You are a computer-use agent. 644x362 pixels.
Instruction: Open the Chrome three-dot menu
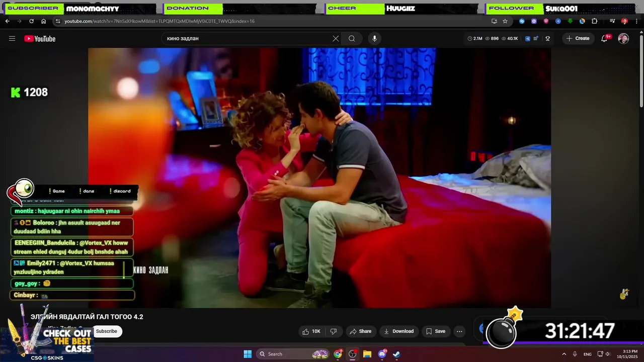(x=636, y=21)
